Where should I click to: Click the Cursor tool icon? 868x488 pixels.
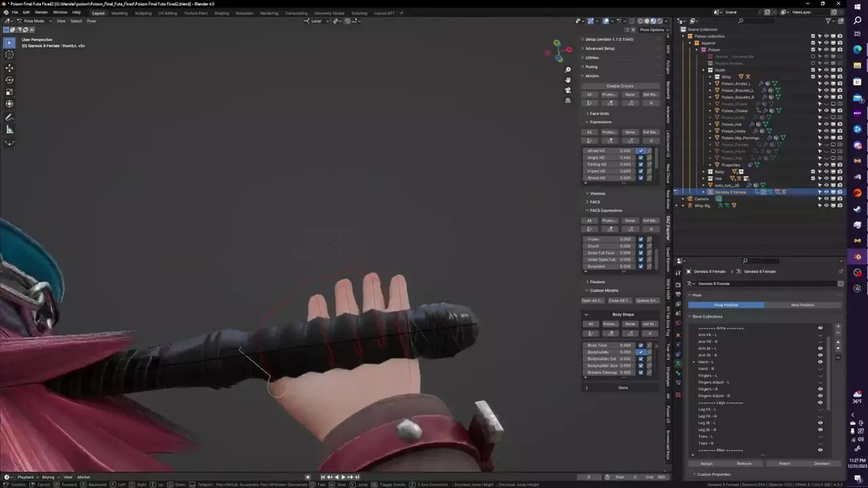coord(9,55)
